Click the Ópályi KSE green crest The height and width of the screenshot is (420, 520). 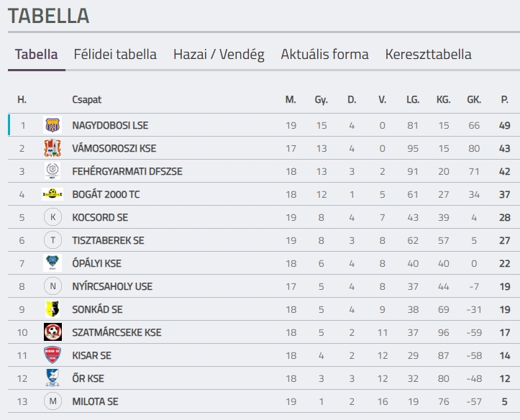(53, 263)
